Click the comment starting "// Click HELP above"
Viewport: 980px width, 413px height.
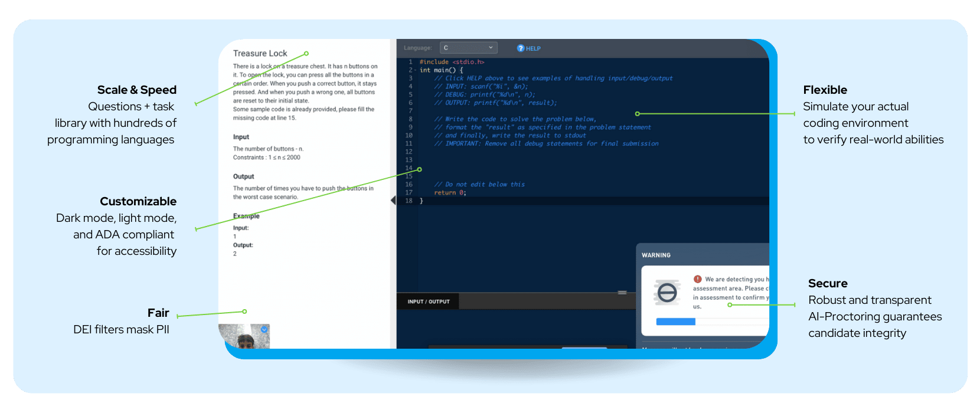click(553, 78)
